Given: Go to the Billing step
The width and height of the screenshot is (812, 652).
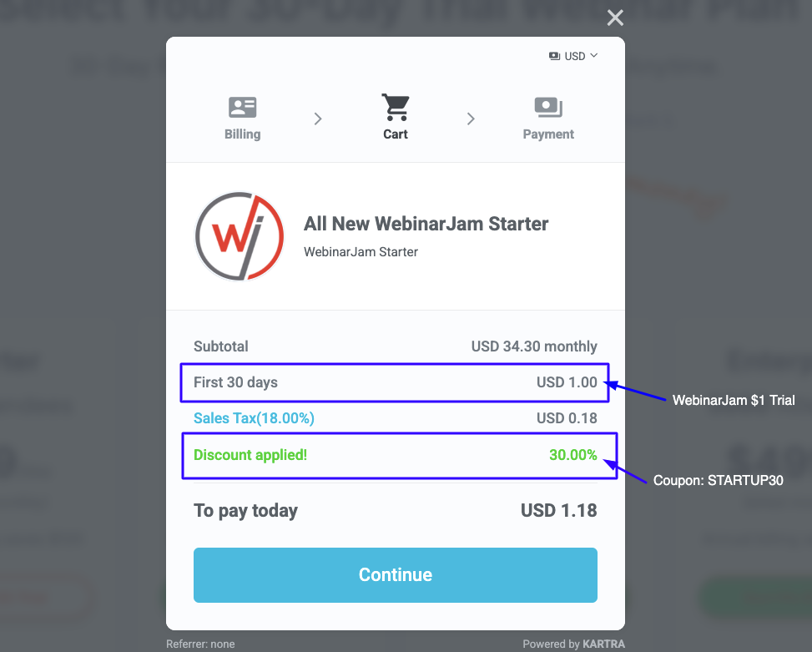Looking at the screenshot, I should (x=242, y=134).
